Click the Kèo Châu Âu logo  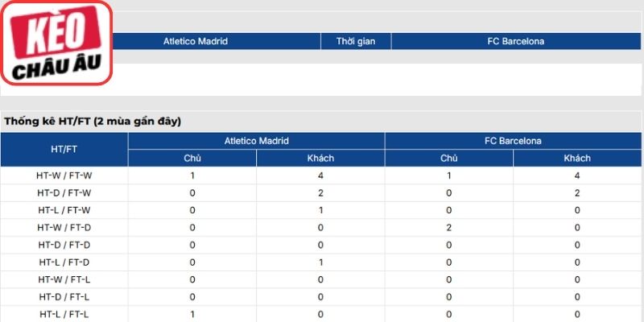pos(56,43)
